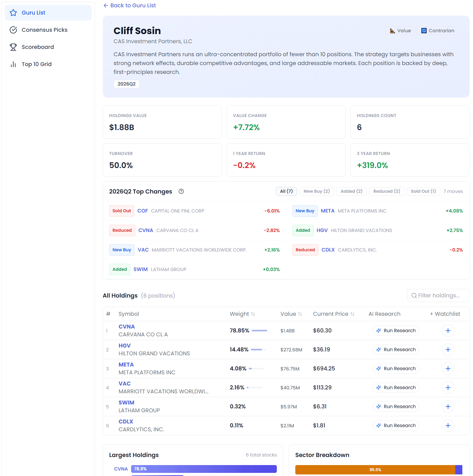Click the Contrarian style tag
This screenshot has height=476, width=473.
coord(438,31)
